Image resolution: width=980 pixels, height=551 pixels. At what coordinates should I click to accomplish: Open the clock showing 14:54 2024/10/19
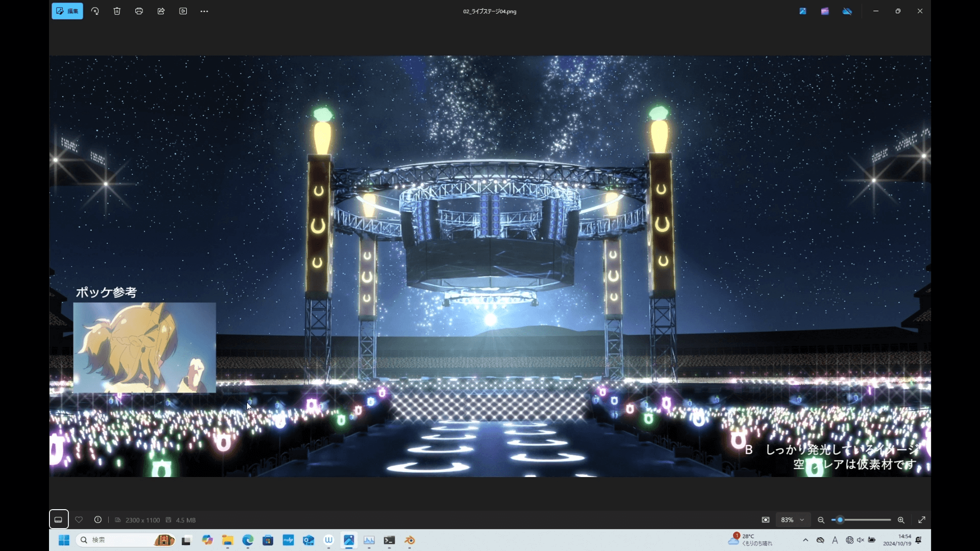(x=897, y=540)
